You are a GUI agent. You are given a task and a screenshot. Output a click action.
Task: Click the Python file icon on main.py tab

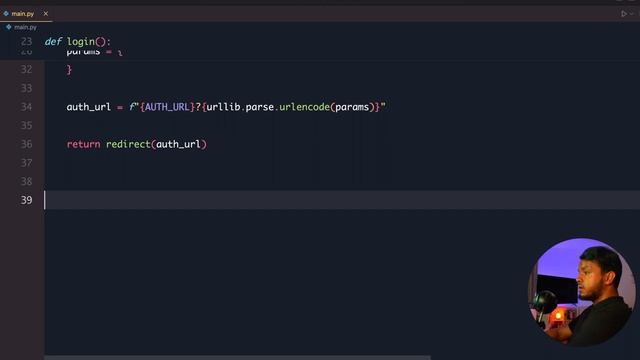pos(6,13)
